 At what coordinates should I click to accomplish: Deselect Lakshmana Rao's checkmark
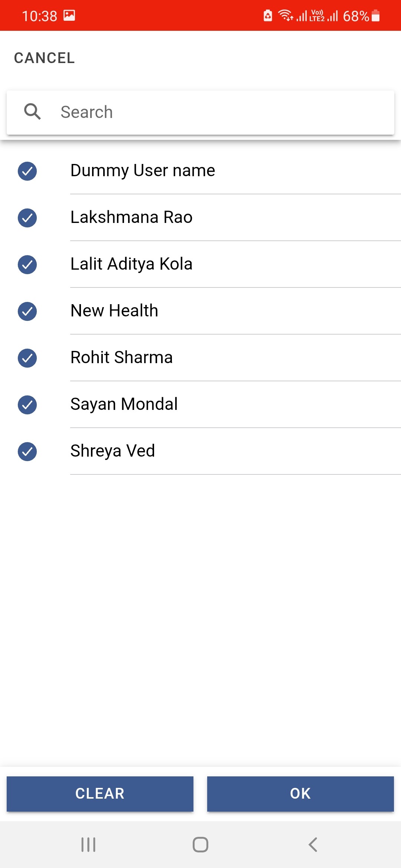27,218
